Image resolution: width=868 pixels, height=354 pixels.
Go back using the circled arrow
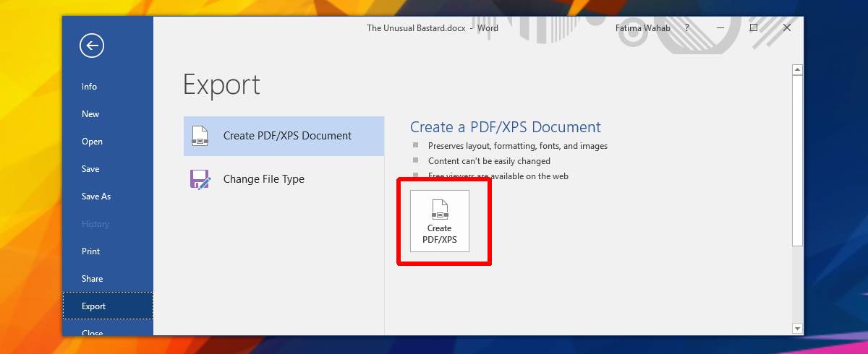click(92, 46)
